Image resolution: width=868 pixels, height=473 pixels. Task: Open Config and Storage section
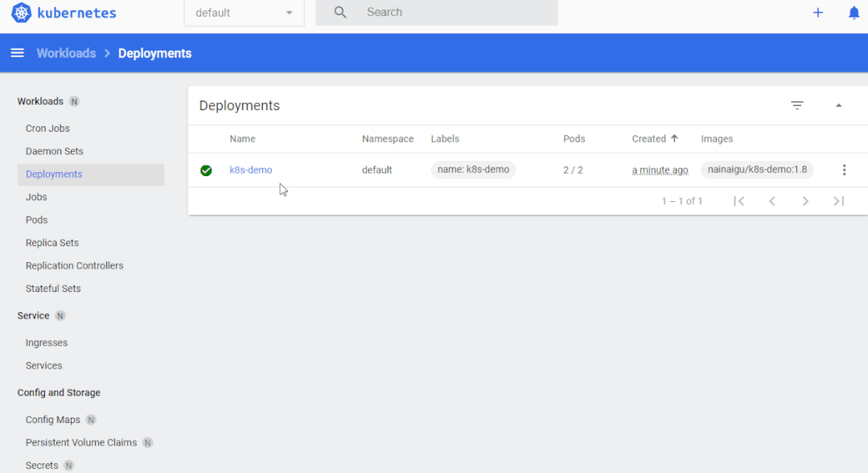click(x=59, y=393)
